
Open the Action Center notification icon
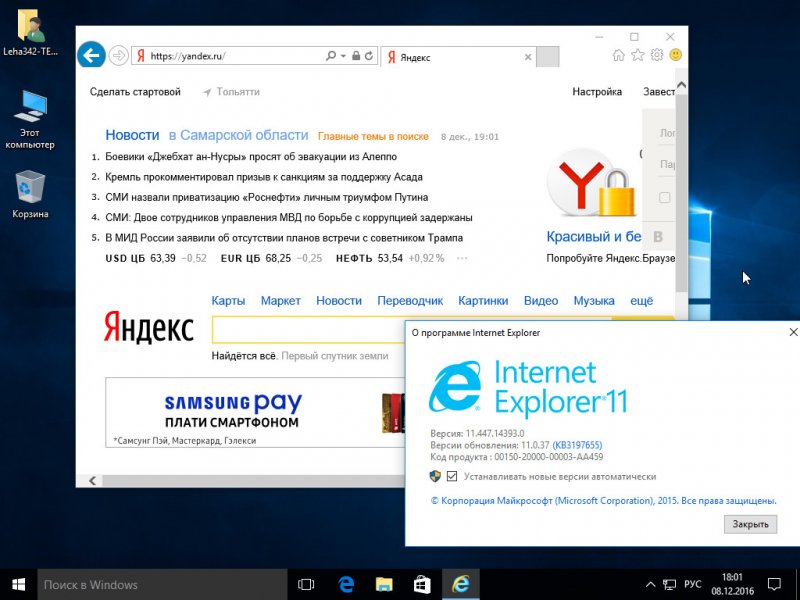pyautogui.click(x=774, y=585)
